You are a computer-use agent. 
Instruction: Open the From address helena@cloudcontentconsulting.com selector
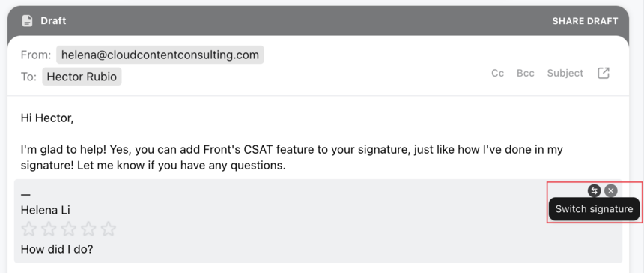coord(160,55)
